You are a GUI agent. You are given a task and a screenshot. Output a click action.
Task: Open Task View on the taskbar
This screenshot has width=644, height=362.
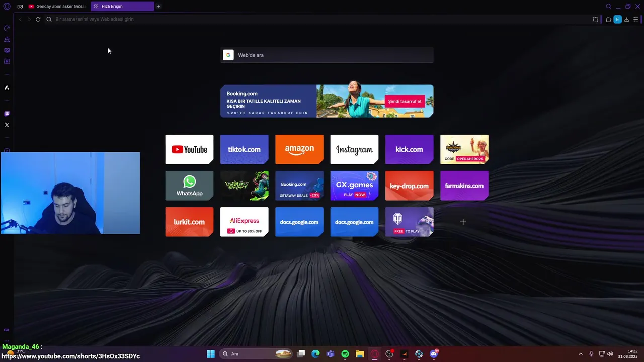point(301,354)
